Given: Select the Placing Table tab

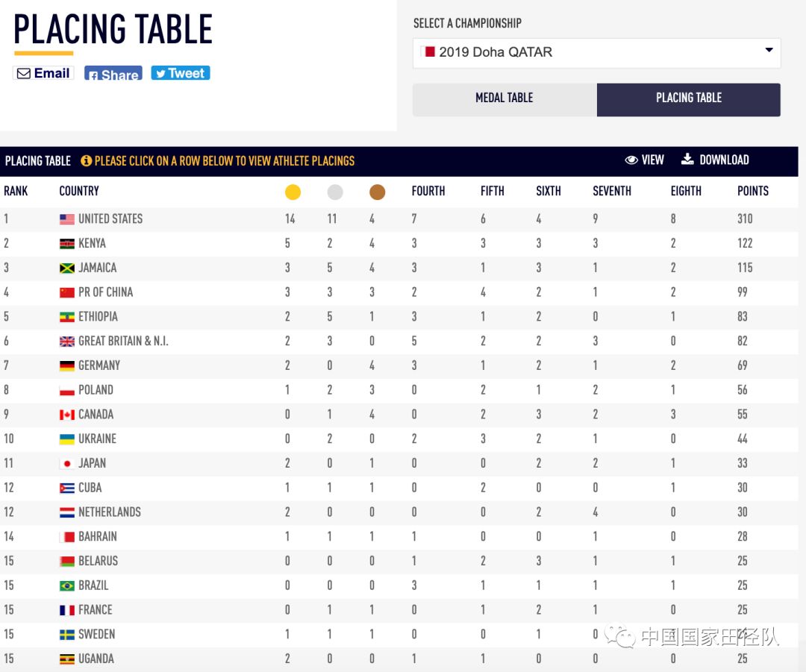Looking at the screenshot, I should pos(688,98).
